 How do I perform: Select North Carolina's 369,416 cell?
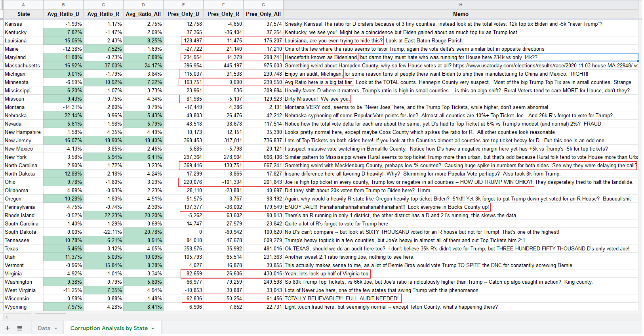point(183,165)
